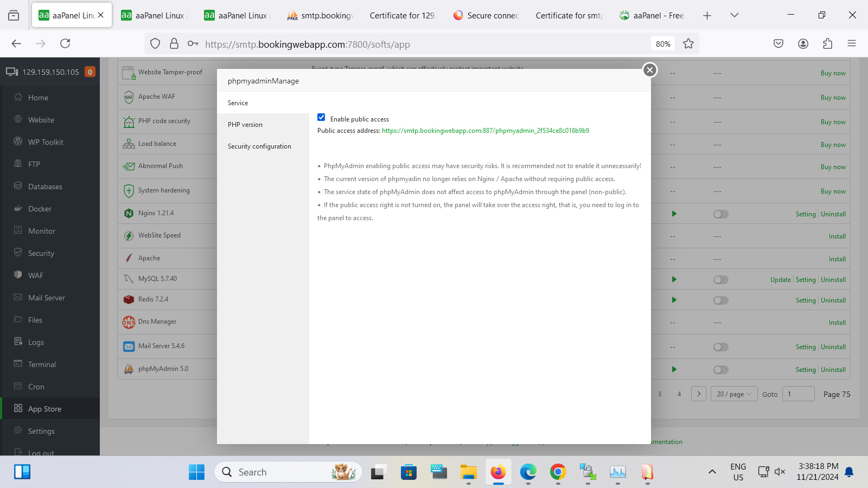Click the Goto page number field
The width and height of the screenshot is (868, 488).
click(798, 394)
